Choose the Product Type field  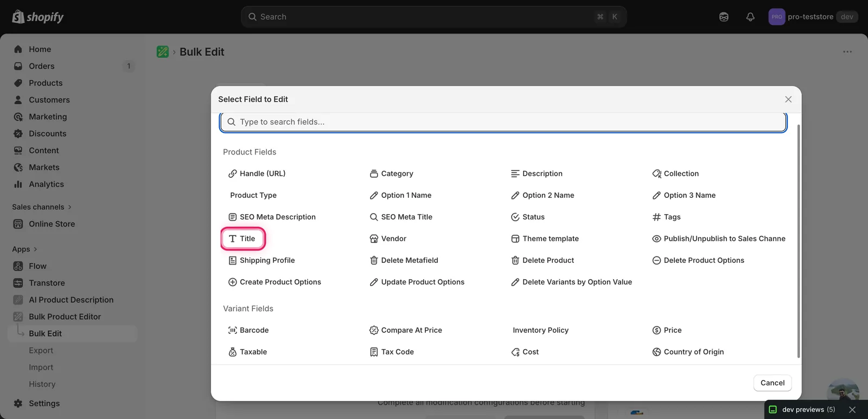tap(253, 195)
